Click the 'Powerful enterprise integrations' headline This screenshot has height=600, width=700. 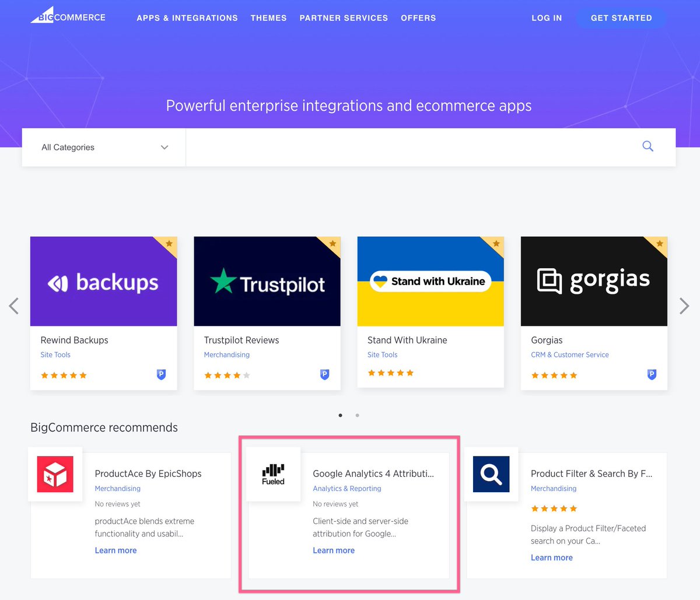(x=349, y=106)
